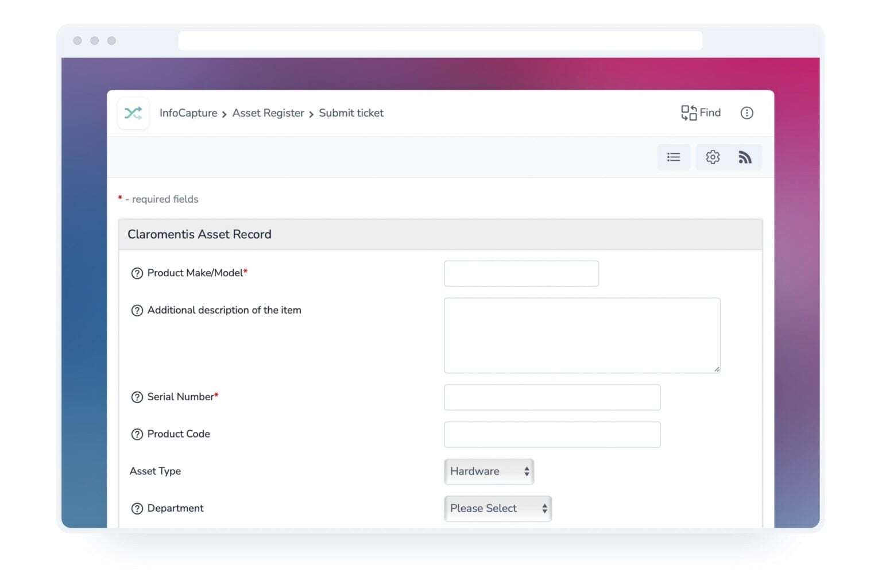Click the Submit ticket breadcrumb
The image size is (882, 588).
pos(351,113)
